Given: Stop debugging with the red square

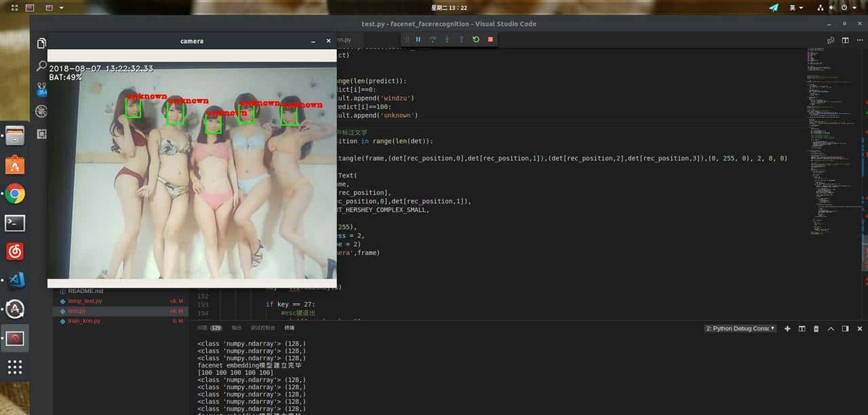Looking at the screenshot, I should coord(490,39).
